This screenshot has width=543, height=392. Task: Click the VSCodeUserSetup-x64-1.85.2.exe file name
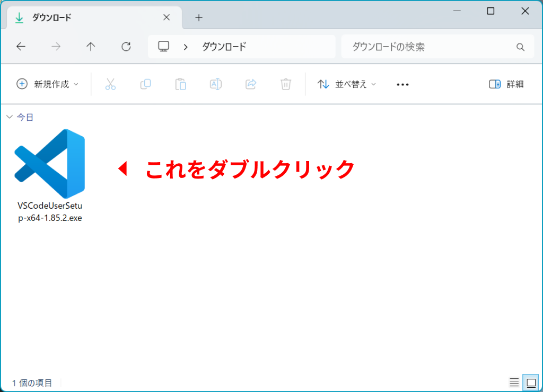(x=50, y=212)
